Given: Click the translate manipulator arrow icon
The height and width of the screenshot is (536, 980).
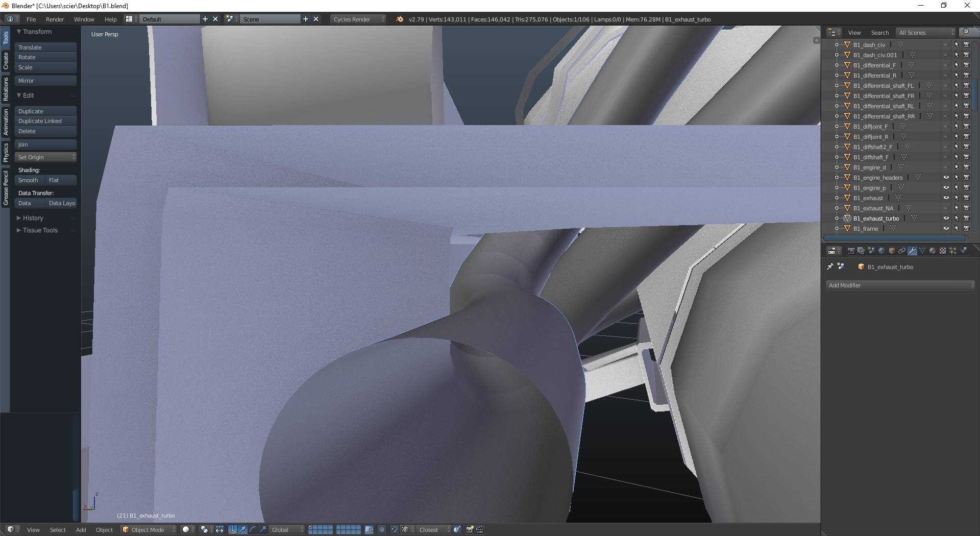Looking at the screenshot, I should [243, 529].
